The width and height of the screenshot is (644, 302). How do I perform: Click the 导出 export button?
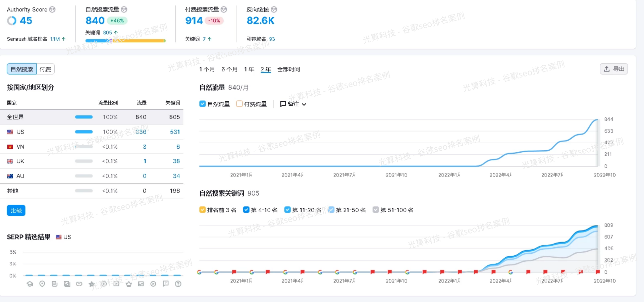click(614, 69)
